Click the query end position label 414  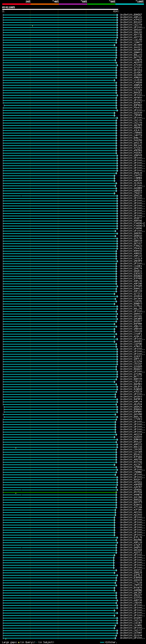115,11
